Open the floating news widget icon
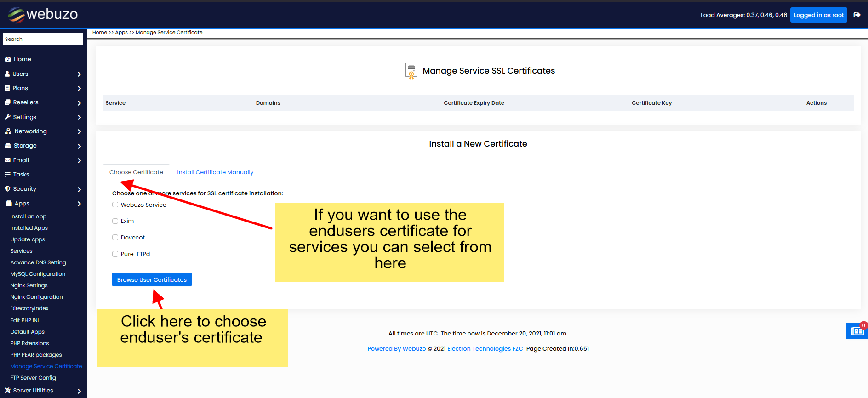 point(857,331)
